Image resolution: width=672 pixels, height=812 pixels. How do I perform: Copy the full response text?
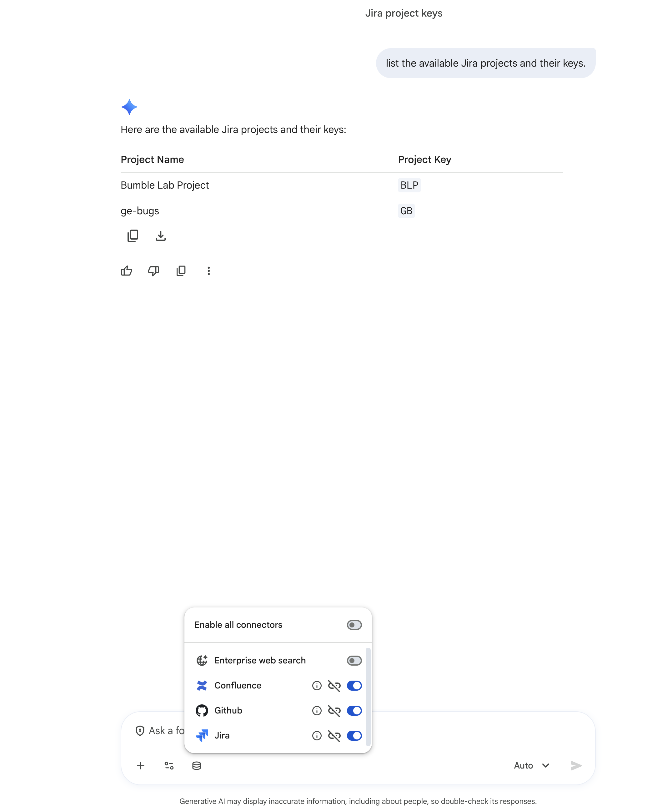(x=181, y=271)
